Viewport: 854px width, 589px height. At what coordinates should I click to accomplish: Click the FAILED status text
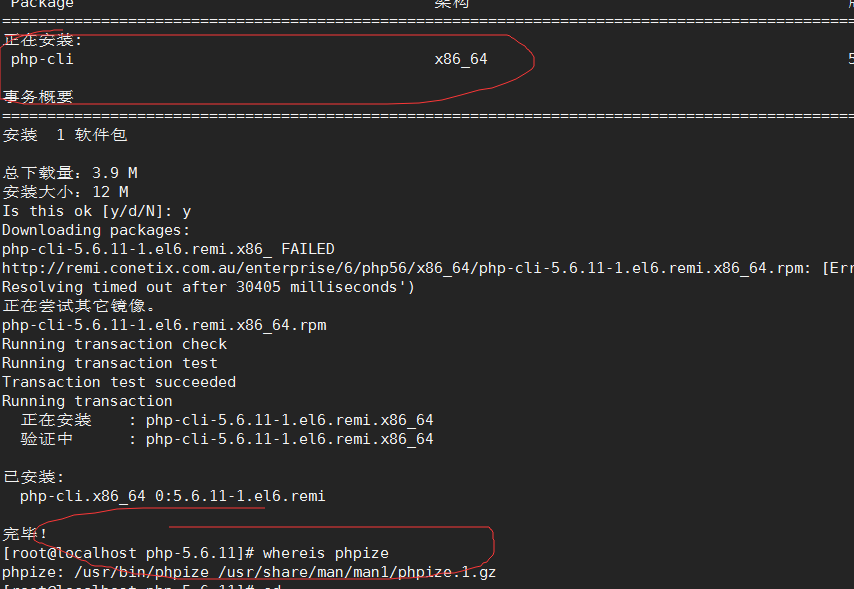(x=308, y=249)
